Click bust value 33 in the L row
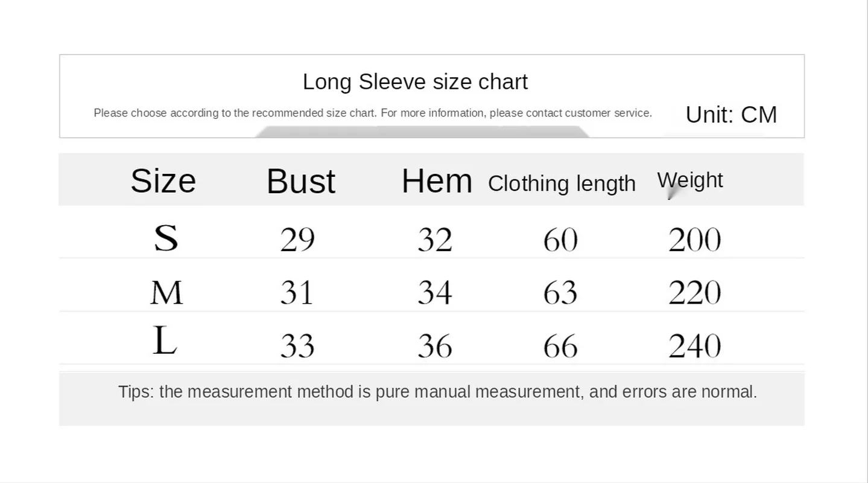 click(297, 347)
